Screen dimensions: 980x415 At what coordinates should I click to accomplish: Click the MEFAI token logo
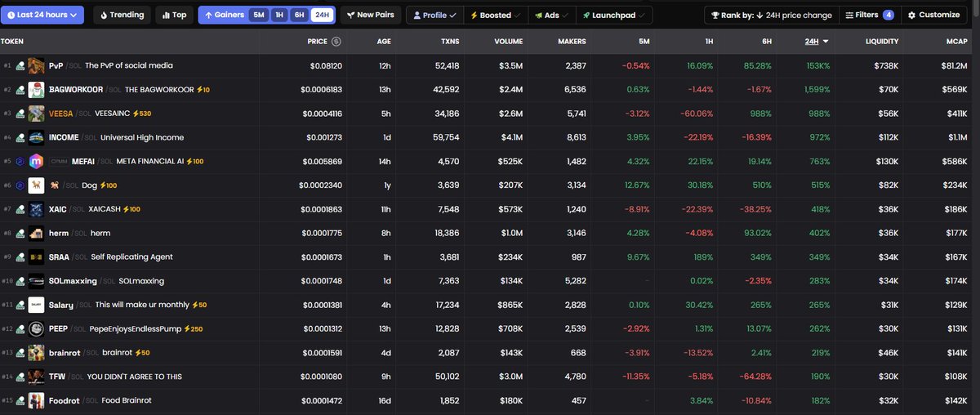coord(36,161)
